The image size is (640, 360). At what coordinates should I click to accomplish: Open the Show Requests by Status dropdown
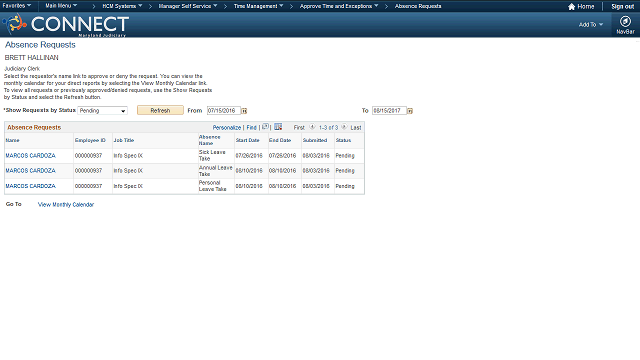(102, 111)
